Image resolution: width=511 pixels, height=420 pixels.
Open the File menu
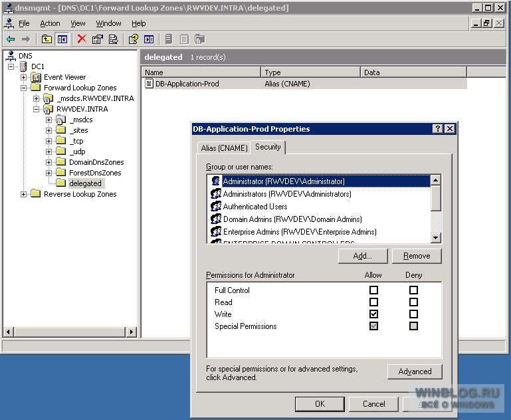coord(24,23)
